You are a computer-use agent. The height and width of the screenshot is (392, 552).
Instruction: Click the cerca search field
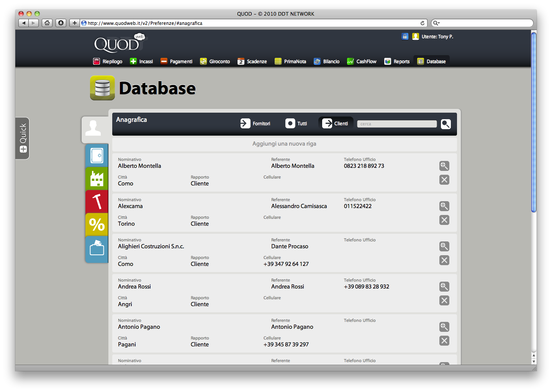[397, 124]
